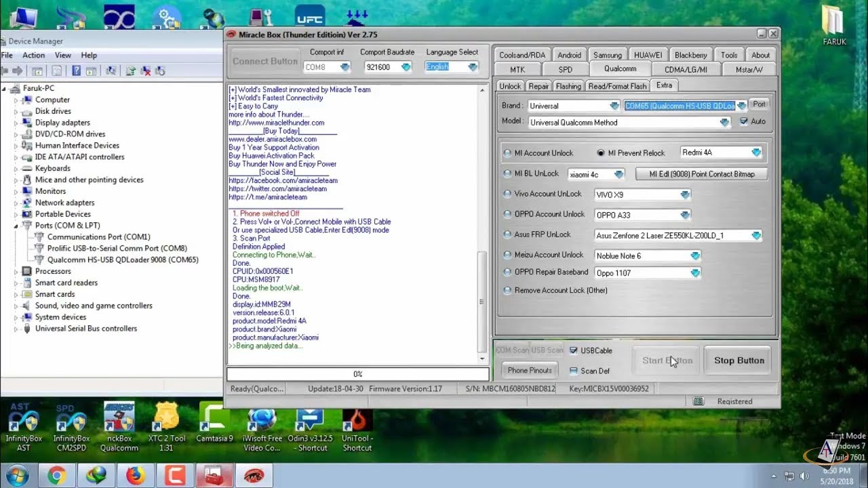868x488 pixels.
Task: Open VIVO X9 model dropdown
Action: point(685,195)
